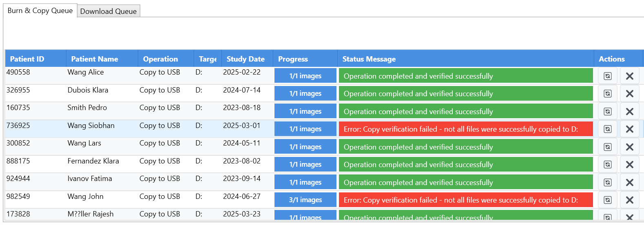Click the patient name Fernandez Klara
Screen dimensions: 644x225
[x=93, y=161]
